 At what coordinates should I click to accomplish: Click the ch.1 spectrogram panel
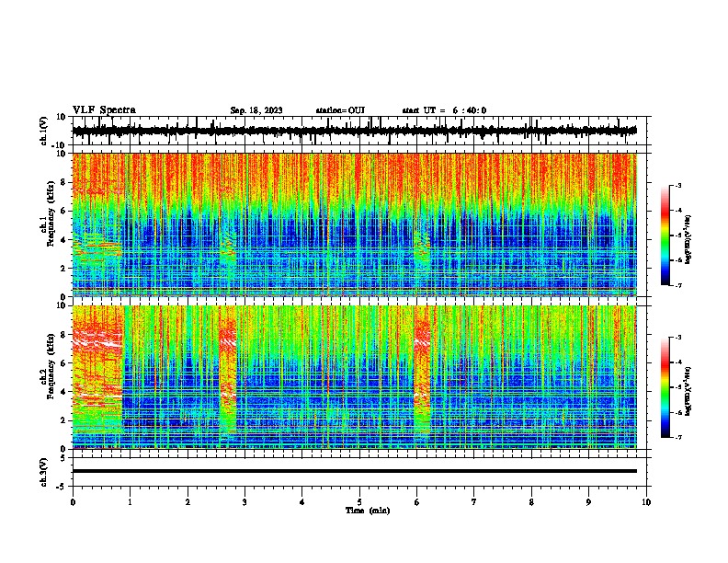[354, 224]
